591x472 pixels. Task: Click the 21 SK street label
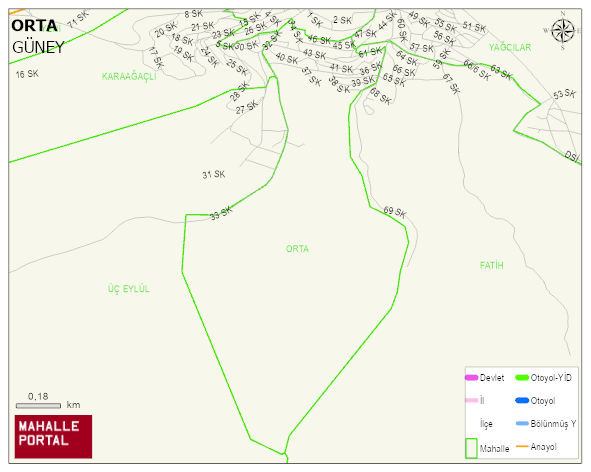pos(202,26)
